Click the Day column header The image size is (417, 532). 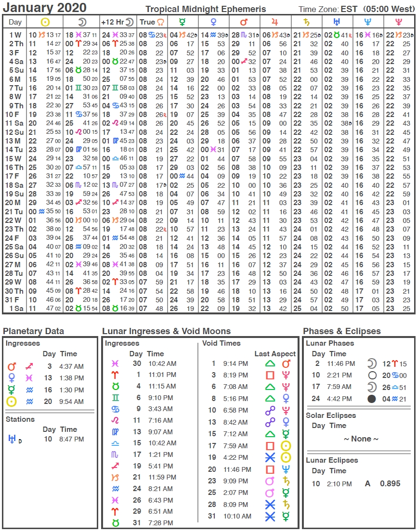(15, 23)
